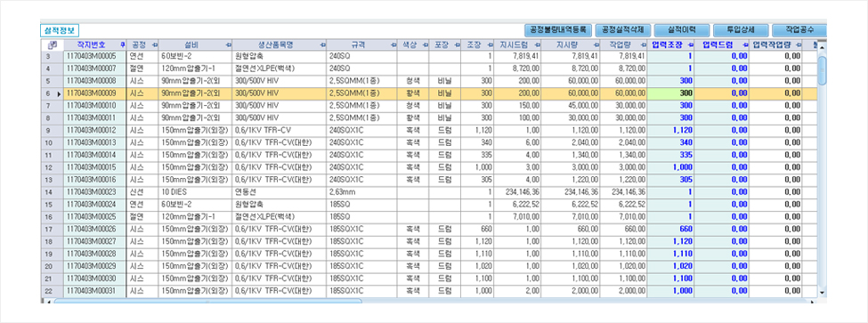Click pin icon in 설비 column header
The image size is (868, 323).
[228, 44]
